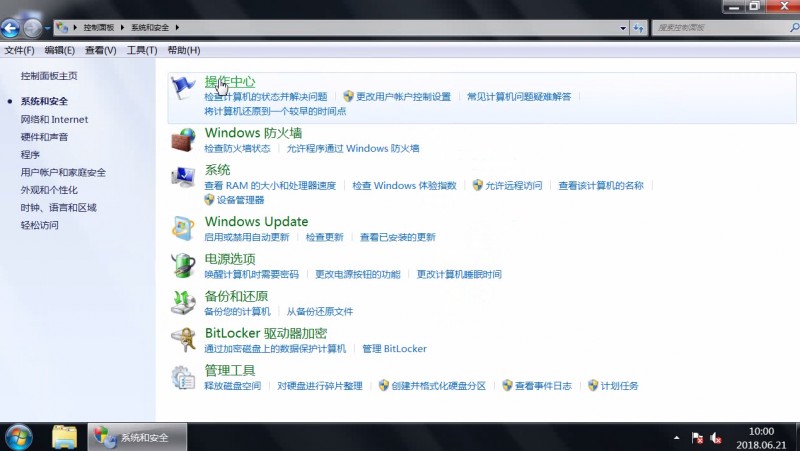Click 允许程序通过 Windows 防火墙 link

[x=353, y=148]
